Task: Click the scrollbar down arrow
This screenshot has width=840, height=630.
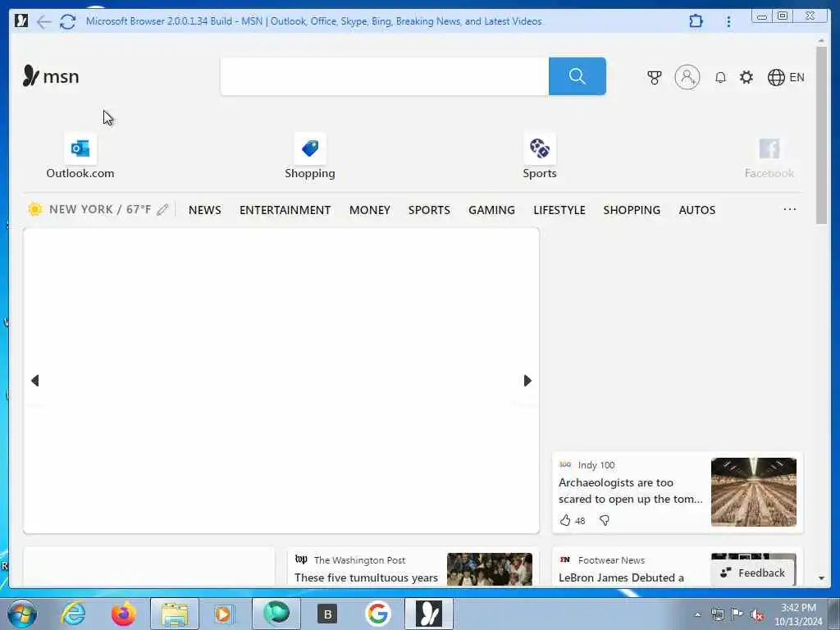Action: [821, 578]
